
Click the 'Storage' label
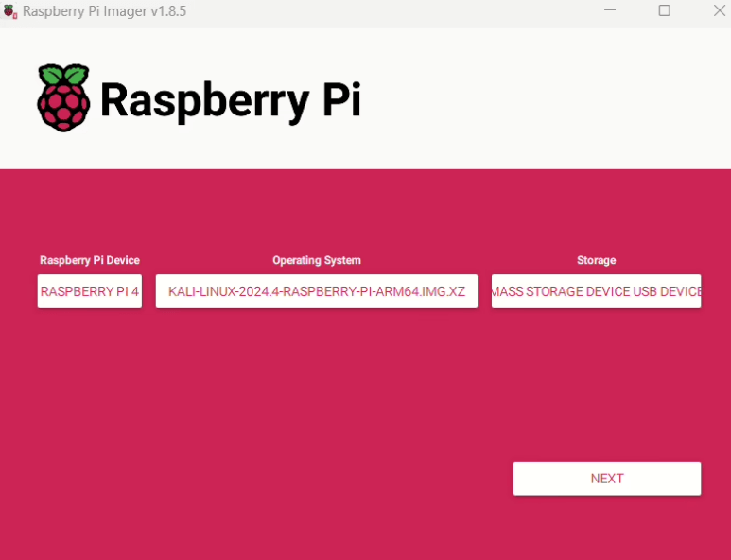pyautogui.click(x=597, y=260)
